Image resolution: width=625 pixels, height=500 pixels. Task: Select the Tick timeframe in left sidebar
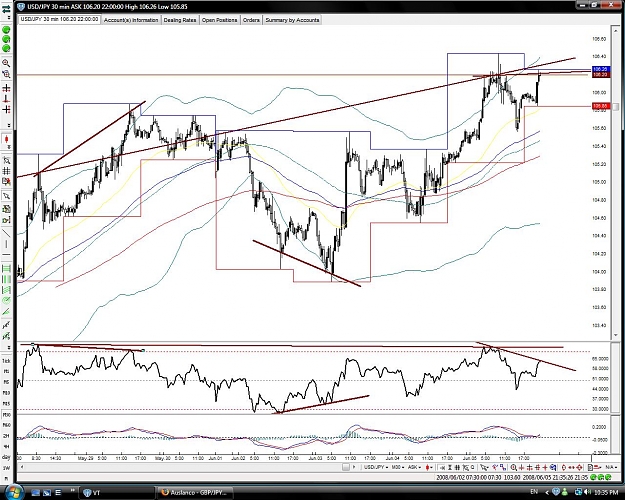pos(6,361)
